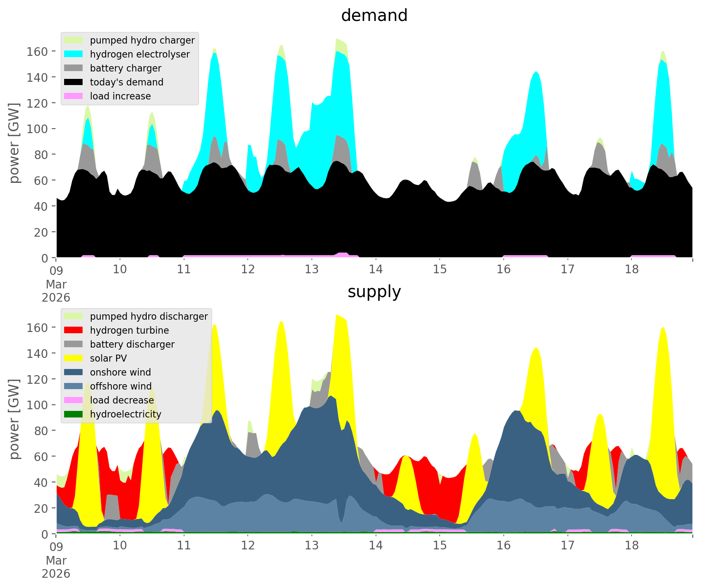
Task: Click the 'demand' chart title
Action: tap(374, 16)
